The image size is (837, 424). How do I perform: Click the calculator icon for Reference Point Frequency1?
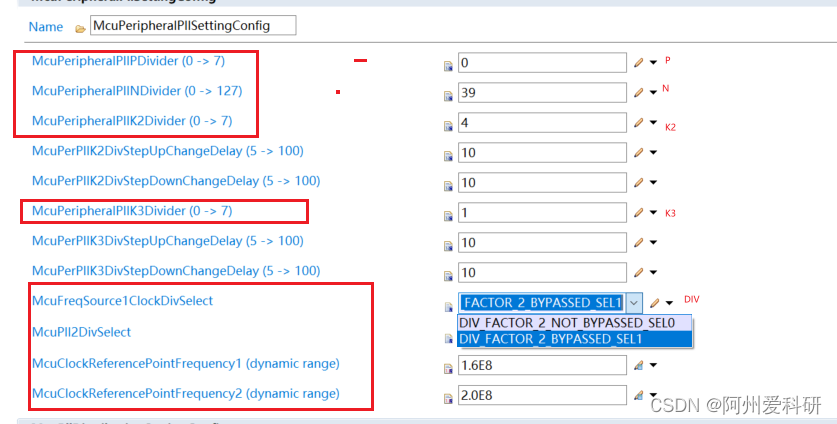639,365
